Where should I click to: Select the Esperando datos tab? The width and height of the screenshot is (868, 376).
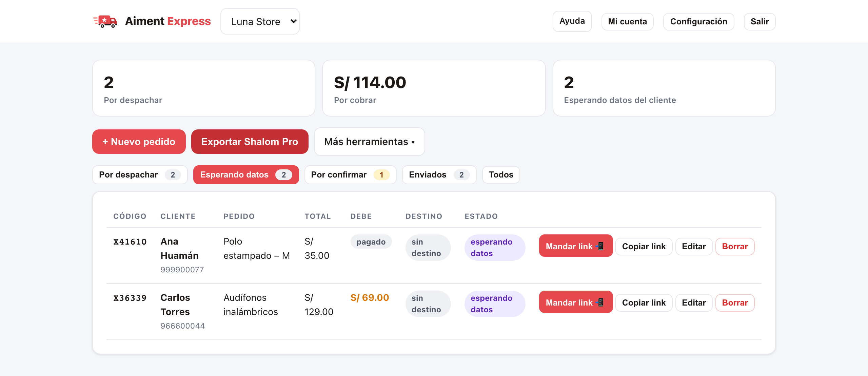tap(246, 175)
